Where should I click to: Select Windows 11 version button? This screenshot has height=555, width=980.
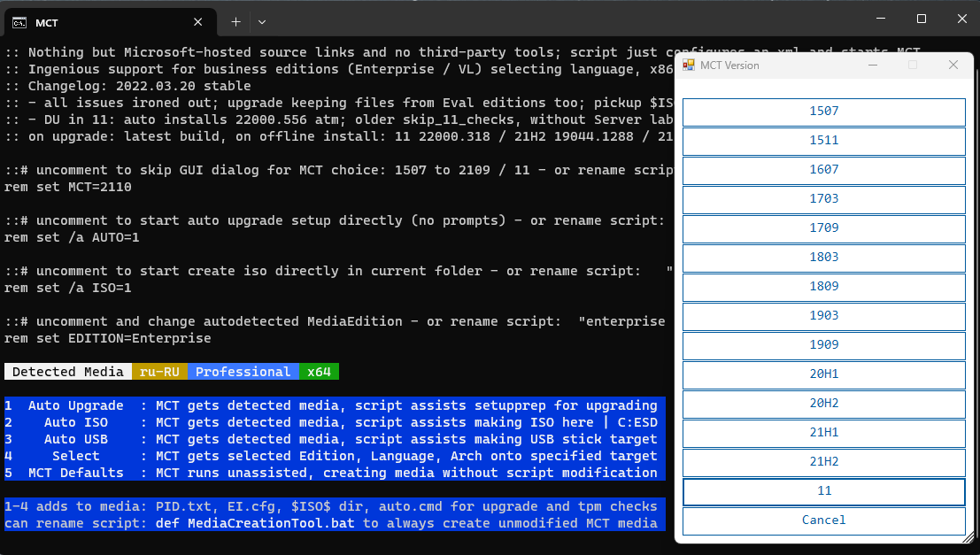click(824, 492)
